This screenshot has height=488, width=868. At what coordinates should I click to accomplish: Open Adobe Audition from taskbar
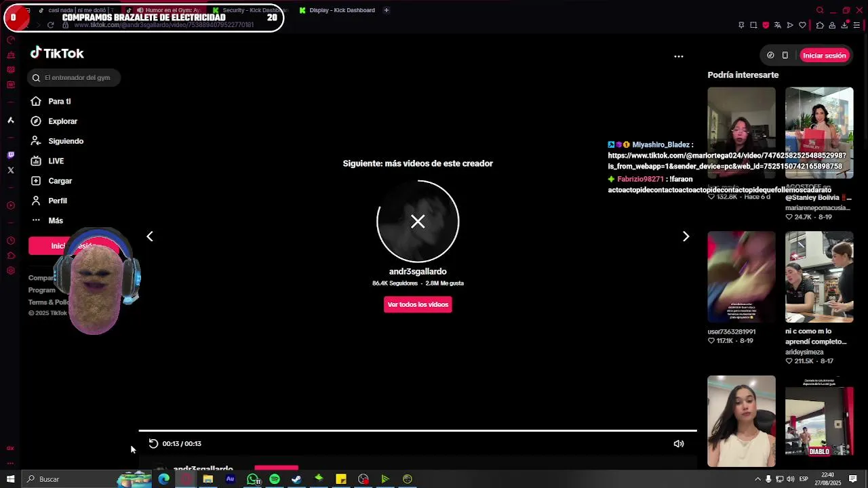pyautogui.click(x=230, y=479)
